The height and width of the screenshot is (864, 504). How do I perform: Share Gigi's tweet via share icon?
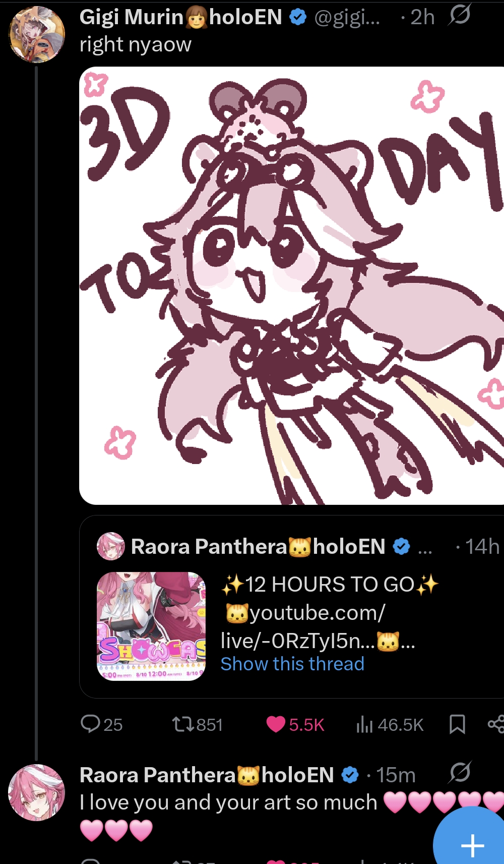click(496, 724)
